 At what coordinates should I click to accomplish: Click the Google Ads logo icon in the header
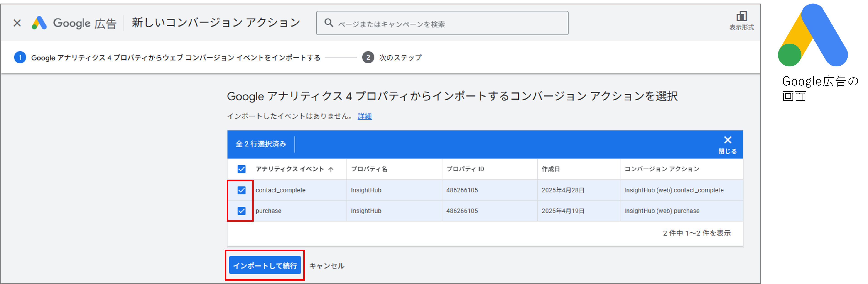pyautogui.click(x=39, y=23)
